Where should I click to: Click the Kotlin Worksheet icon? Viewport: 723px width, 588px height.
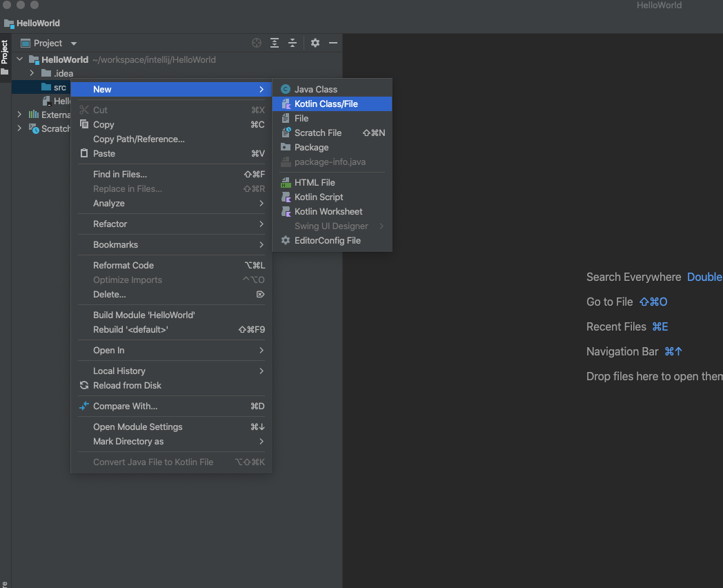pos(286,212)
